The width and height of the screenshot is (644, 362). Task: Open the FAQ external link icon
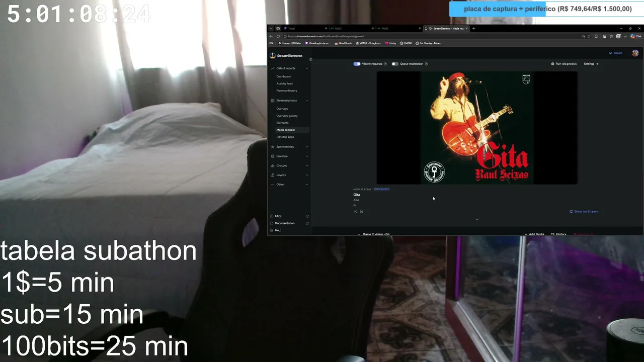(x=307, y=216)
